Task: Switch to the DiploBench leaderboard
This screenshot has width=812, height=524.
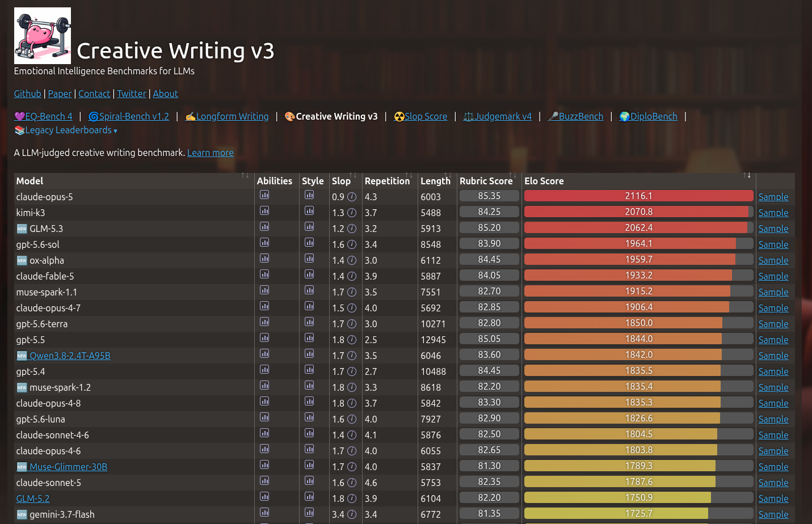Action: point(648,116)
